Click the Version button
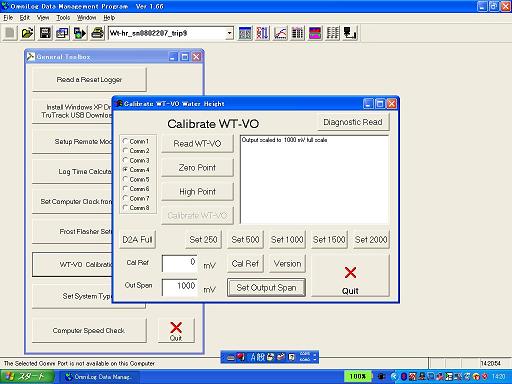 coord(287,264)
